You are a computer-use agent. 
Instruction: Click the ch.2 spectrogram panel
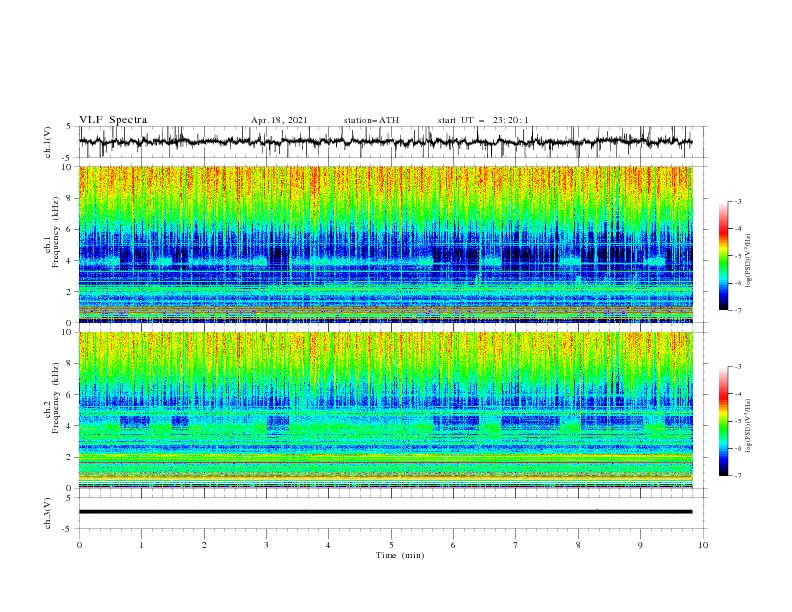click(x=386, y=410)
